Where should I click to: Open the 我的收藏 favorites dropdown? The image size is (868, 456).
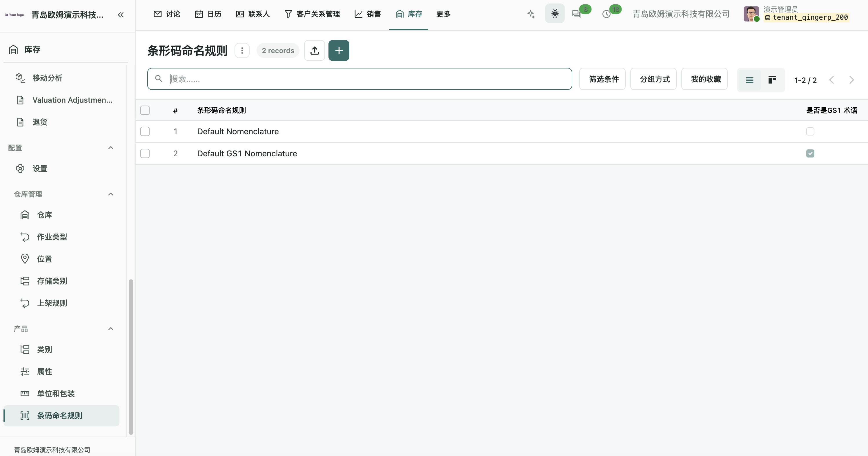coord(704,79)
